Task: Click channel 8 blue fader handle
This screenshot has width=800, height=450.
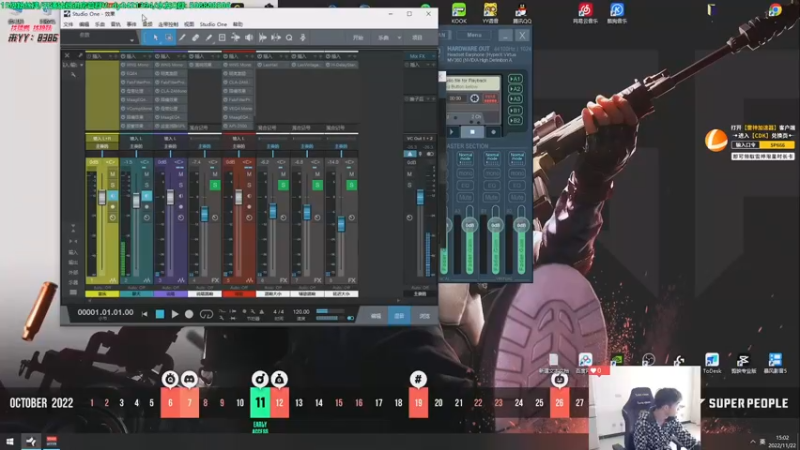Action: [x=341, y=223]
